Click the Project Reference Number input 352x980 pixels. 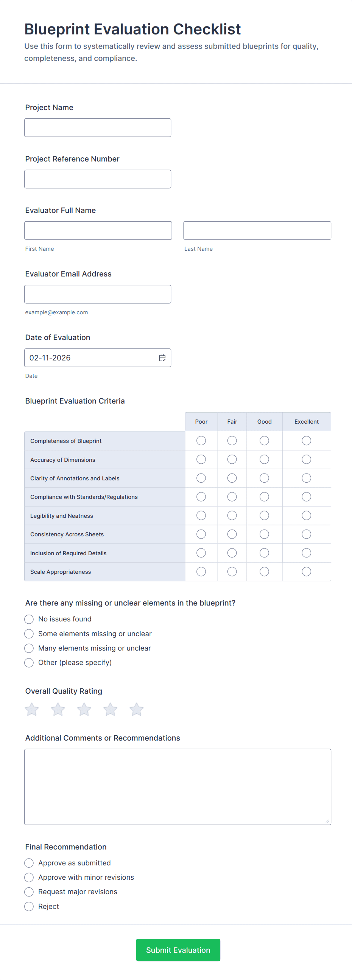coord(97,179)
